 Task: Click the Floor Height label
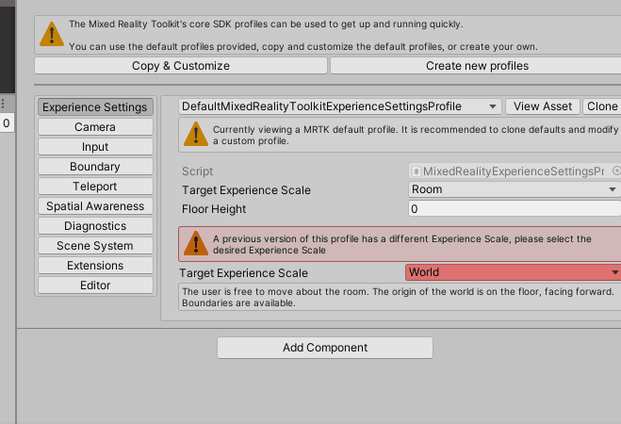click(x=214, y=209)
